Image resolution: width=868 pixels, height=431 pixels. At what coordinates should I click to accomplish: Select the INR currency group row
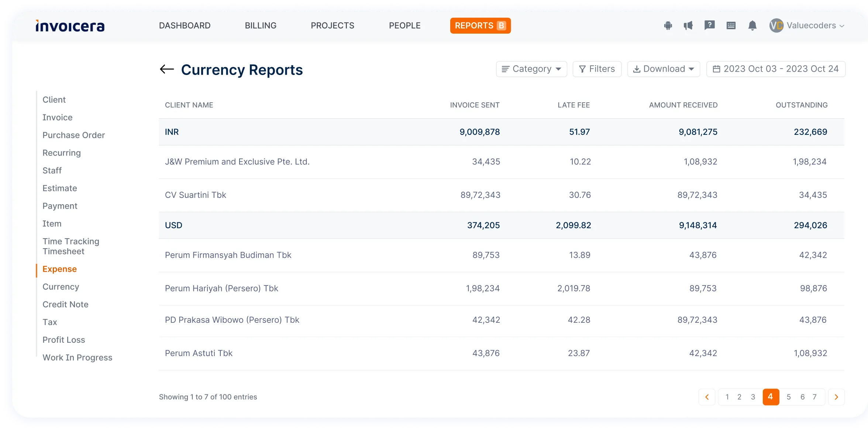coord(502,132)
